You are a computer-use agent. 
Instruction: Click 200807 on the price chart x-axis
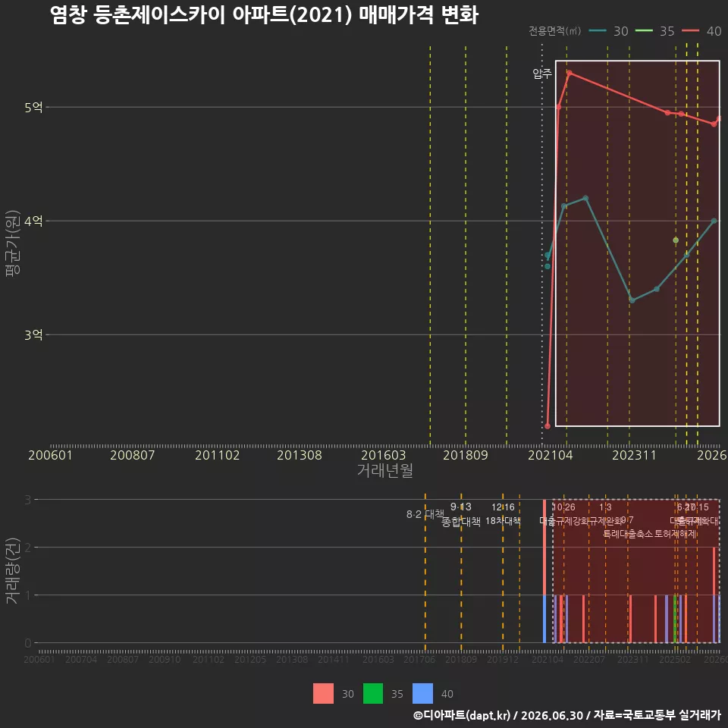pos(132,455)
